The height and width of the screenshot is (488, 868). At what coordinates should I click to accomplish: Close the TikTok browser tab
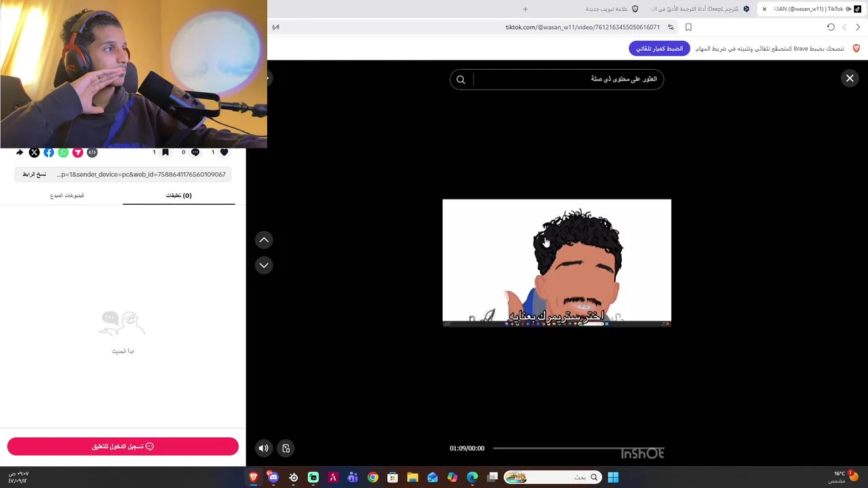[764, 9]
